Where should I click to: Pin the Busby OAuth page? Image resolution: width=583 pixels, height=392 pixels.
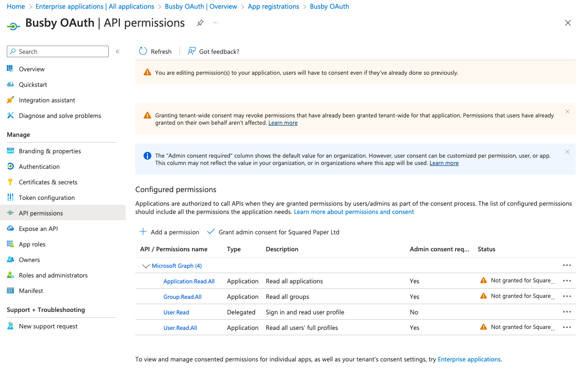tap(200, 23)
